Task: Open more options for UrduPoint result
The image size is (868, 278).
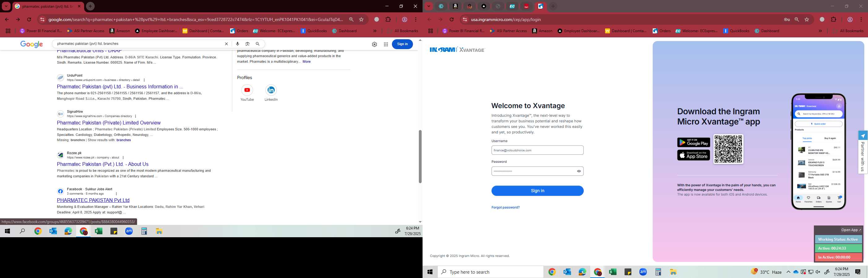Action: [144, 80]
